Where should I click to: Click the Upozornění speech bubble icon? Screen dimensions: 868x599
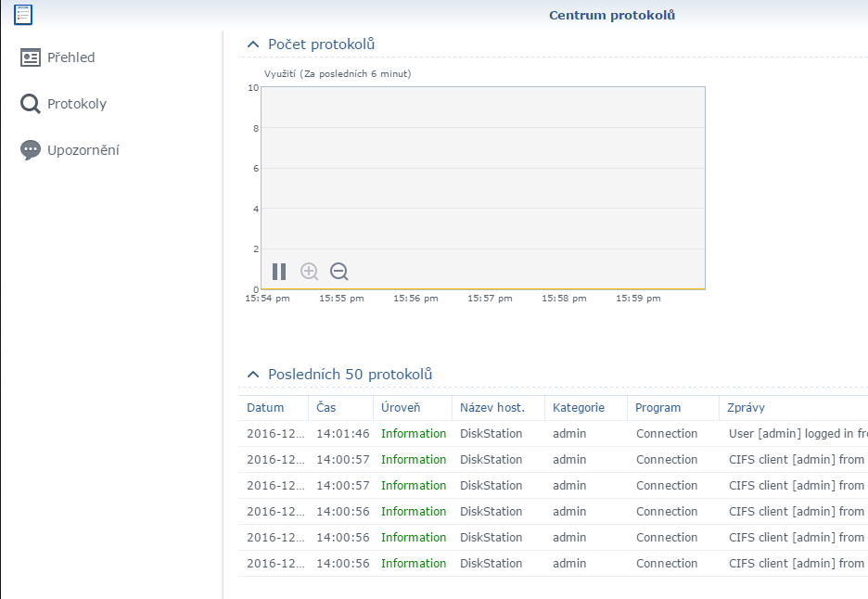pos(31,150)
